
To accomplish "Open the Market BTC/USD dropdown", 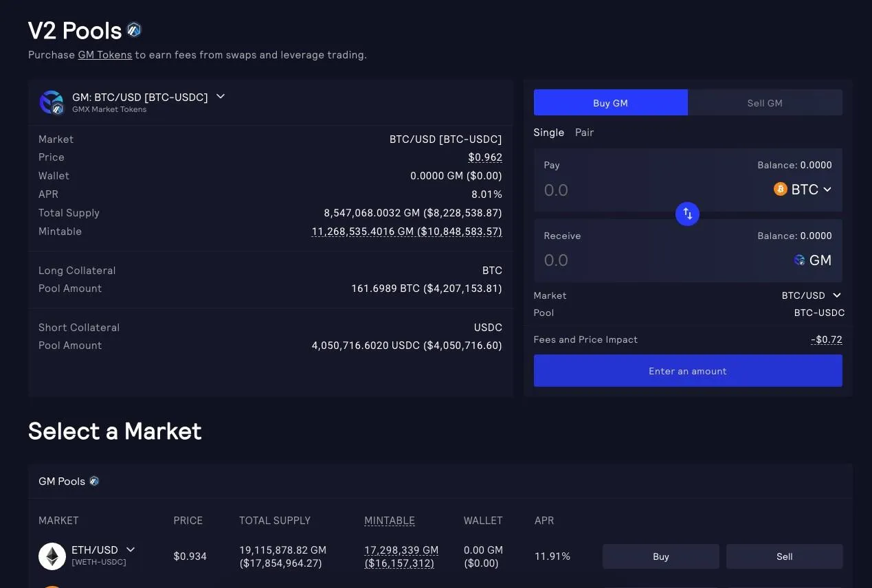I will 812,295.
